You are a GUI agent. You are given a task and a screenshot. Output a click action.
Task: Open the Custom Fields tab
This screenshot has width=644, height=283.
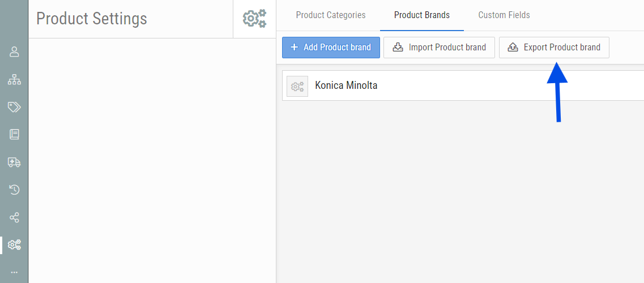(x=504, y=15)
